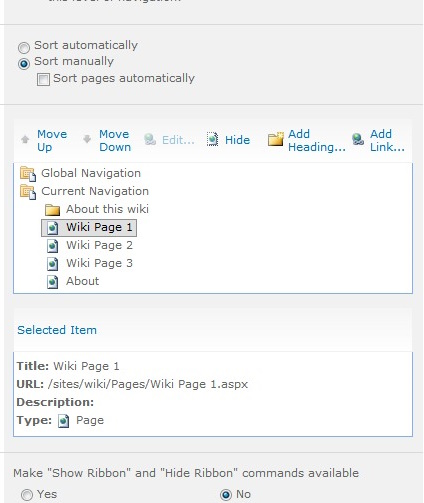Select the Current Navigation tree node
This screenshot has width=424, height=503.
(95, 191)
